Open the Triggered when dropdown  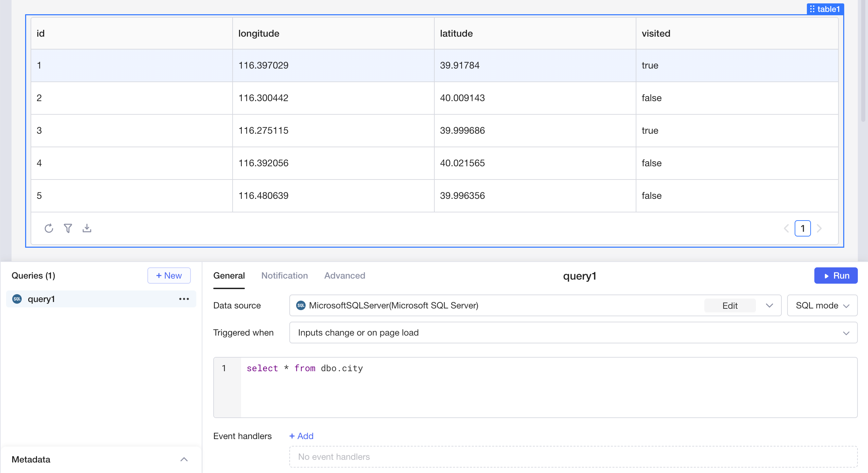pyautogui.click(x=573, y=333)
